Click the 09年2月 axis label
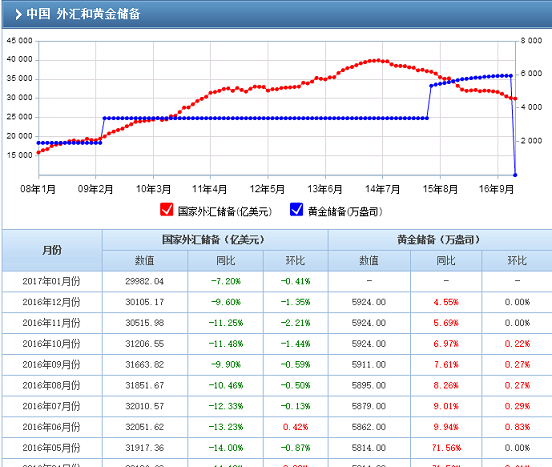 [95, 189]
